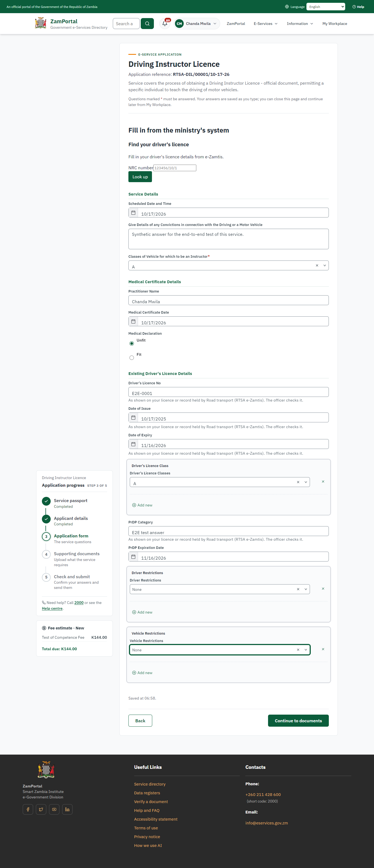
Task: Add new Driver's Licence Class entry
Action: (x=142, y=505)
